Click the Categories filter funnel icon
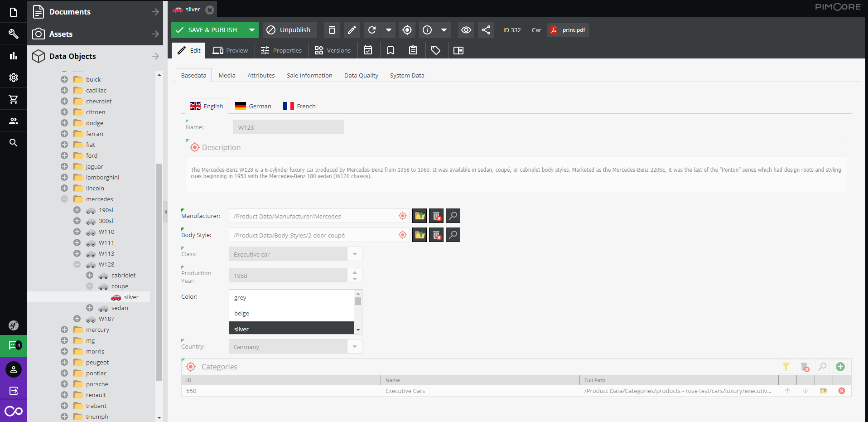Viewport: 868px width, 422px height. 786,367
